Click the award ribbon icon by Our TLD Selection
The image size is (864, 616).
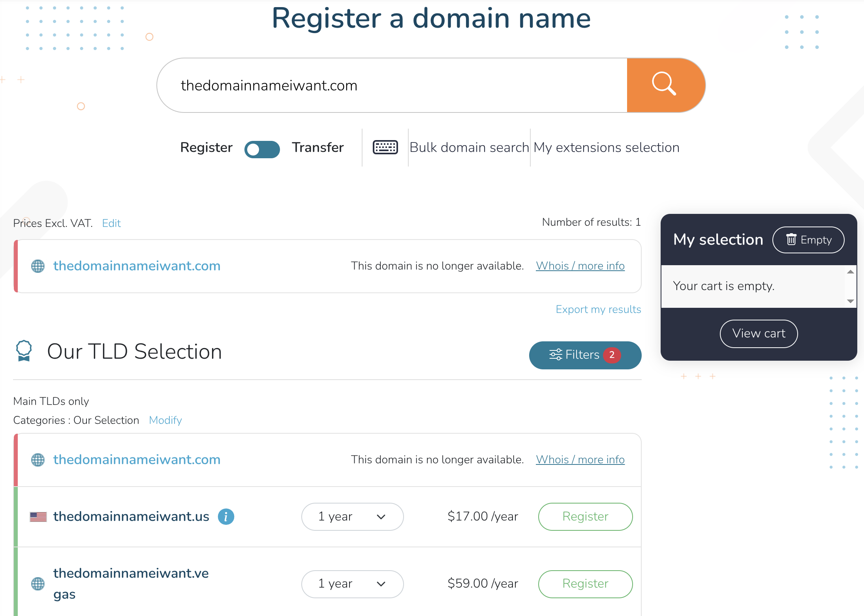click(x=24, y=350)
